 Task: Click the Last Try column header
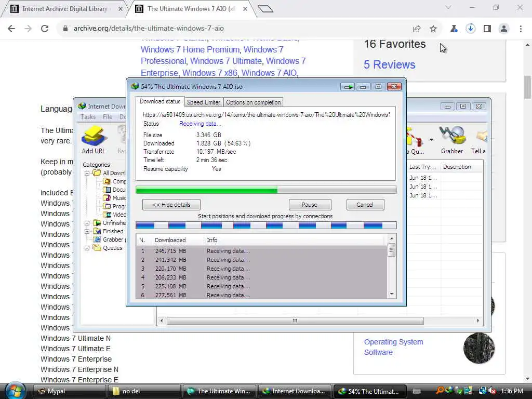(422, 167)
